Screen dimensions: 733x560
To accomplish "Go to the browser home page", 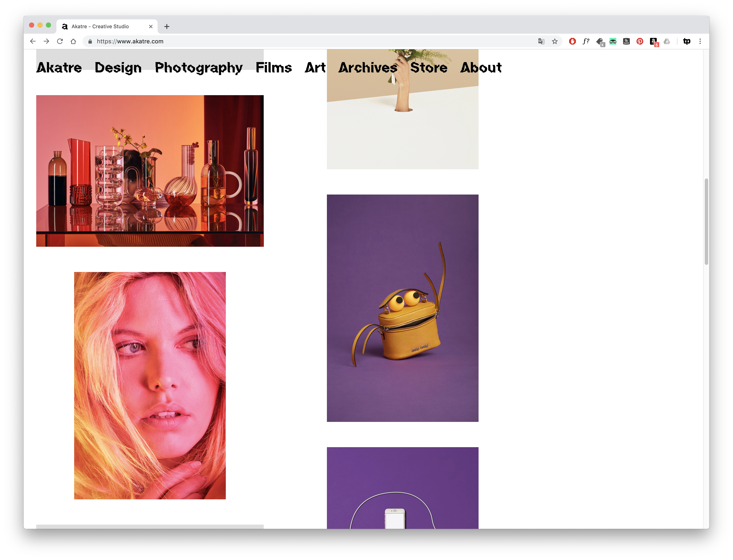I will coord(73,41).
